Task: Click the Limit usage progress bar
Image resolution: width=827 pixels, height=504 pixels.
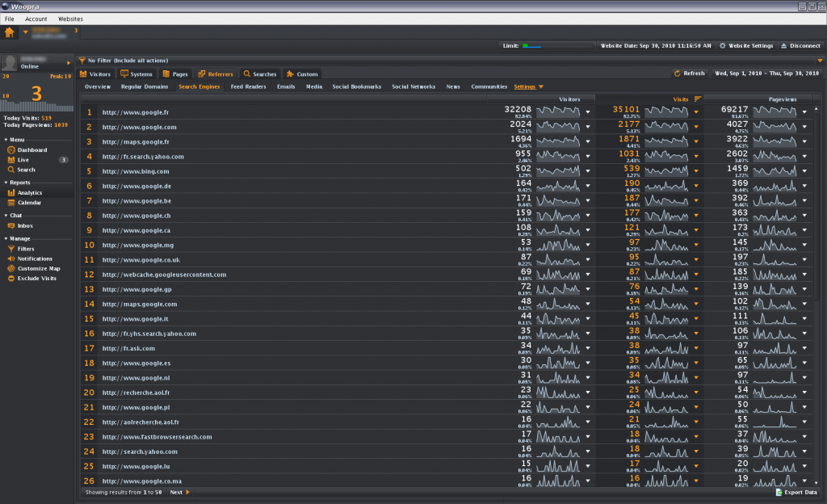Action: coord(557,46)
